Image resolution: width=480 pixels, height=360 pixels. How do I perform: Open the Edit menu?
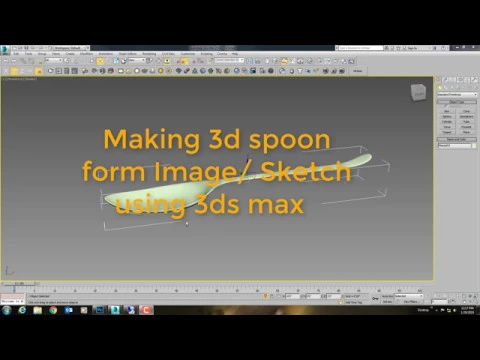pos(16,54)
